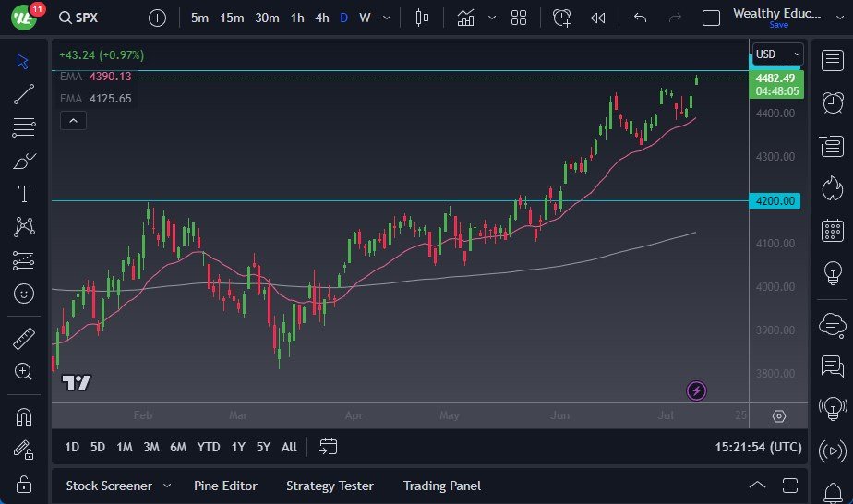
Task: Toggle fullscreen mode square icon
Action: coord(711,18)
